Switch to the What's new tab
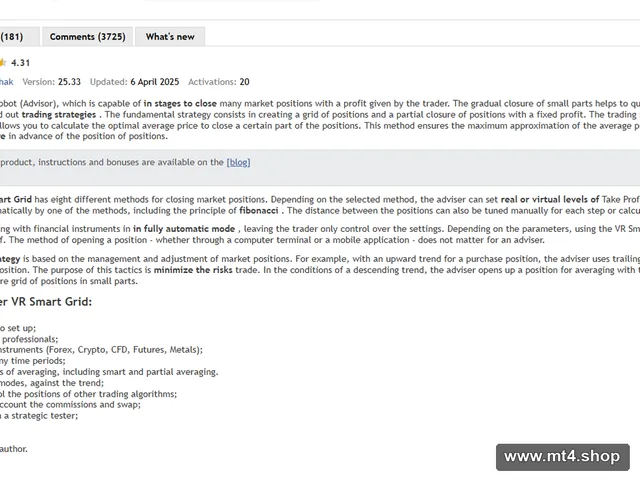 point(170,37)
